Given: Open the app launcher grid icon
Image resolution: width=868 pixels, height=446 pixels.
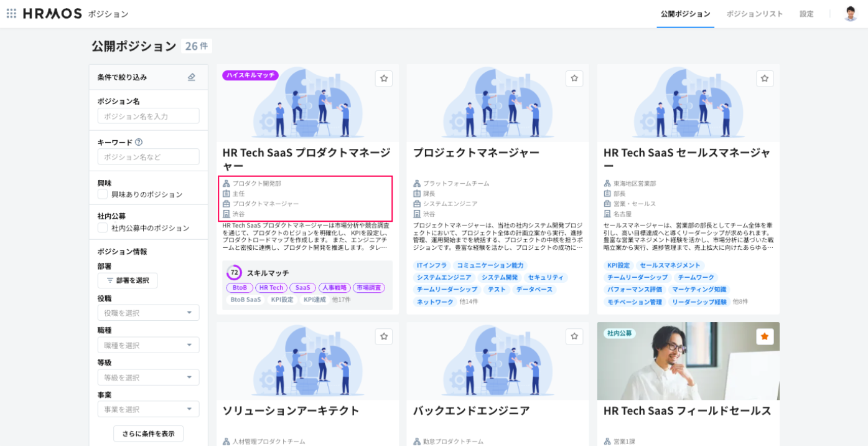Looking at the screenshot, I should point(11,14).
